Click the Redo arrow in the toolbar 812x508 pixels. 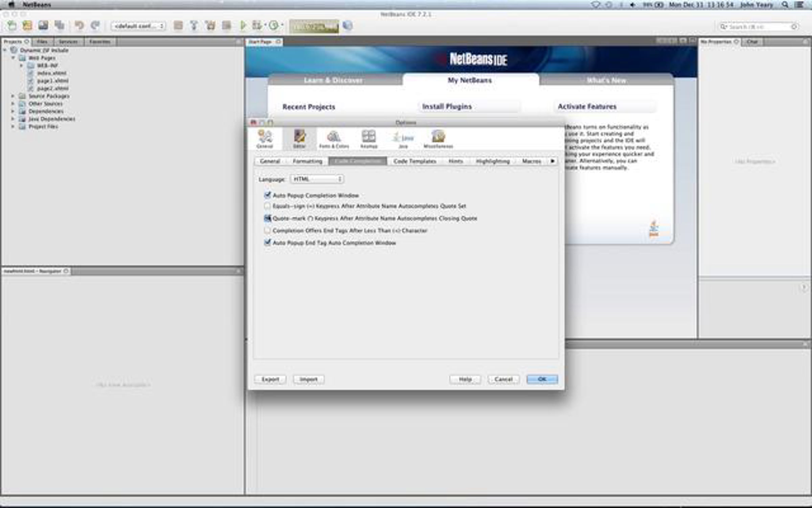95,25
